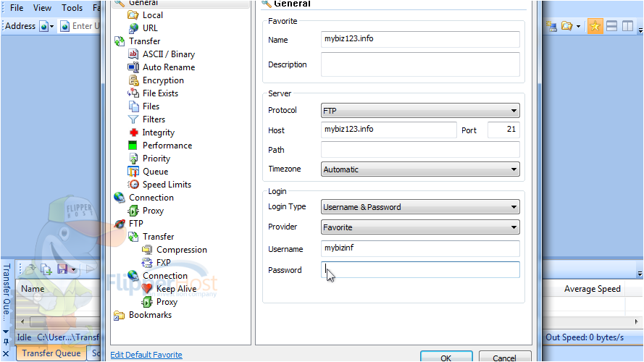Open the File menu
This screenshot has width=644, height=362.
coord(17,8)
